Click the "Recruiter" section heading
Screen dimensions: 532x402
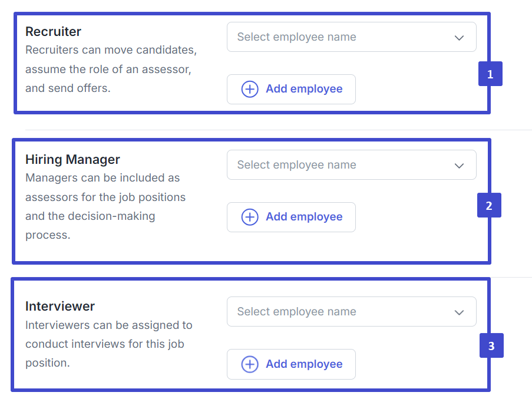pos(53,32)
